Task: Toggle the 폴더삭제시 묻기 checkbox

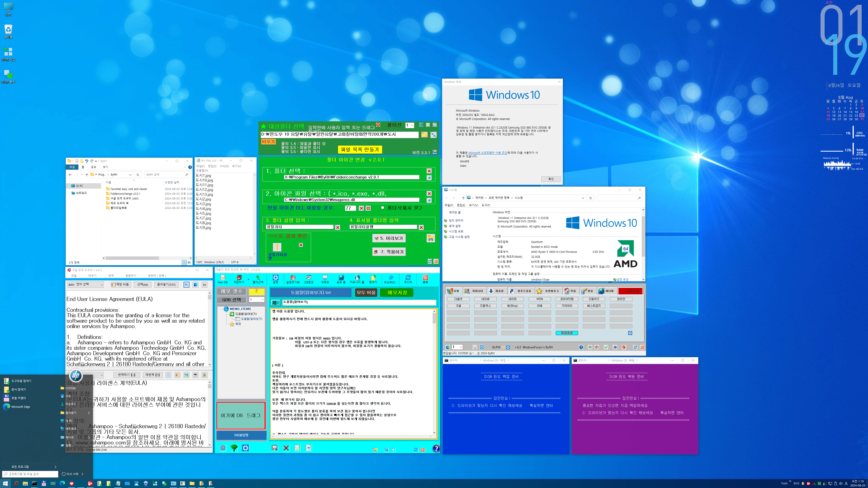Action: (382, 208)
